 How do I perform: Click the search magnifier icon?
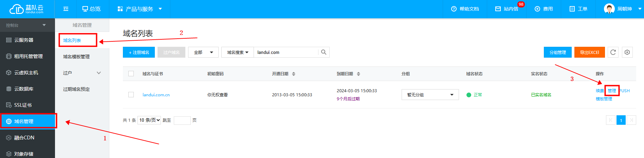[324, 52]
